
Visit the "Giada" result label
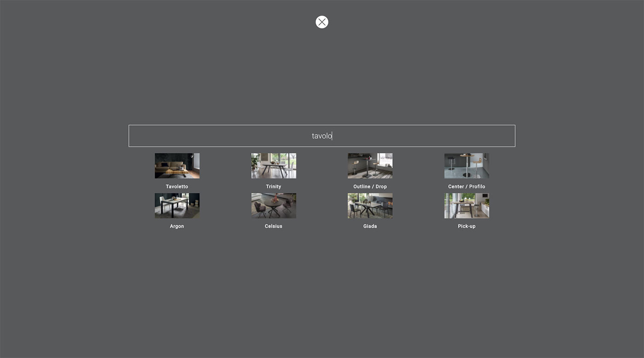click(x=370, y=227)
